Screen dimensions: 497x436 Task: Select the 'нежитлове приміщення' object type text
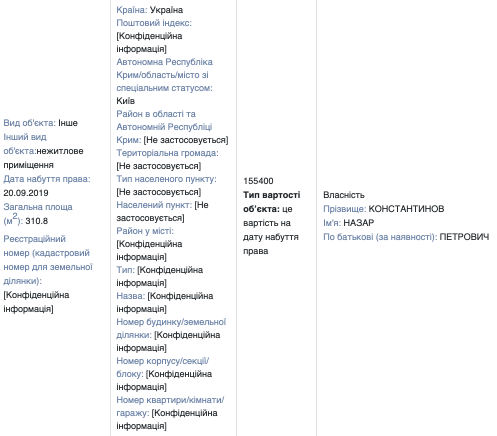[x=43, y=158]
